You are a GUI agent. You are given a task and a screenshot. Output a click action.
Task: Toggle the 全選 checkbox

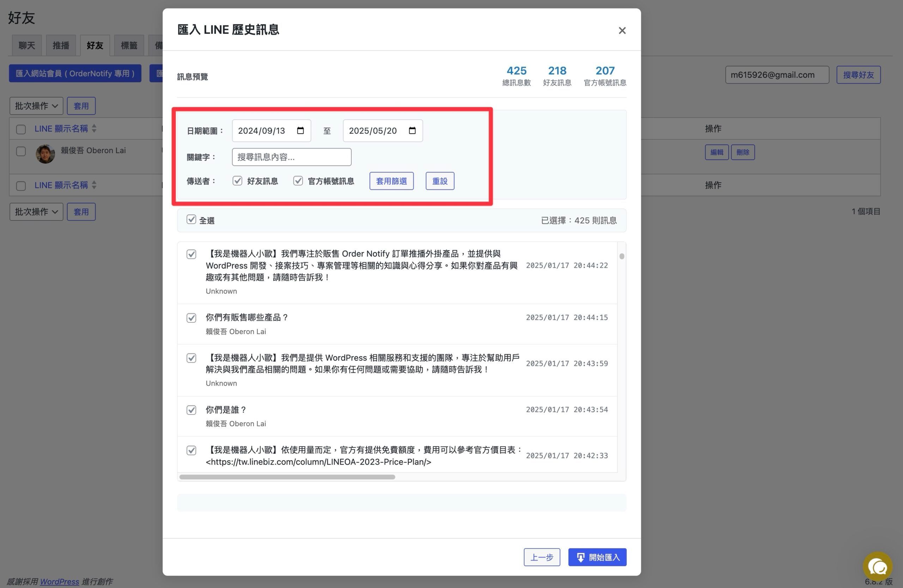point(191,220)
